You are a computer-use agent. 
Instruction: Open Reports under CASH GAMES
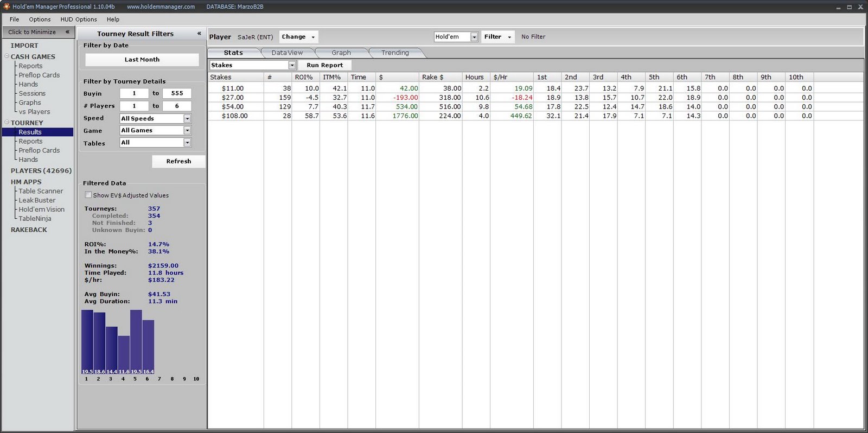point(30,66)
